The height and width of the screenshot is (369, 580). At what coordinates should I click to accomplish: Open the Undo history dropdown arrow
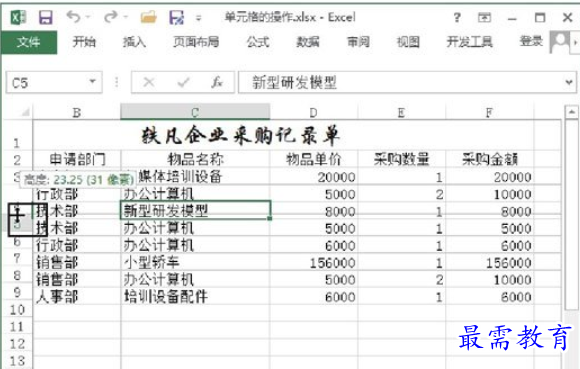click(88, 17)
